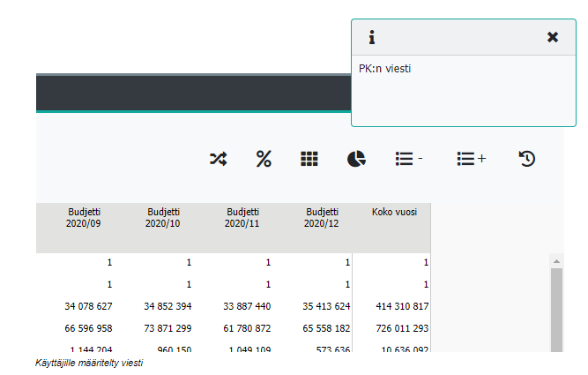Select the cell with value 34 078 627
This screenshot has height=375, width=588.
[x=87, y=306]
